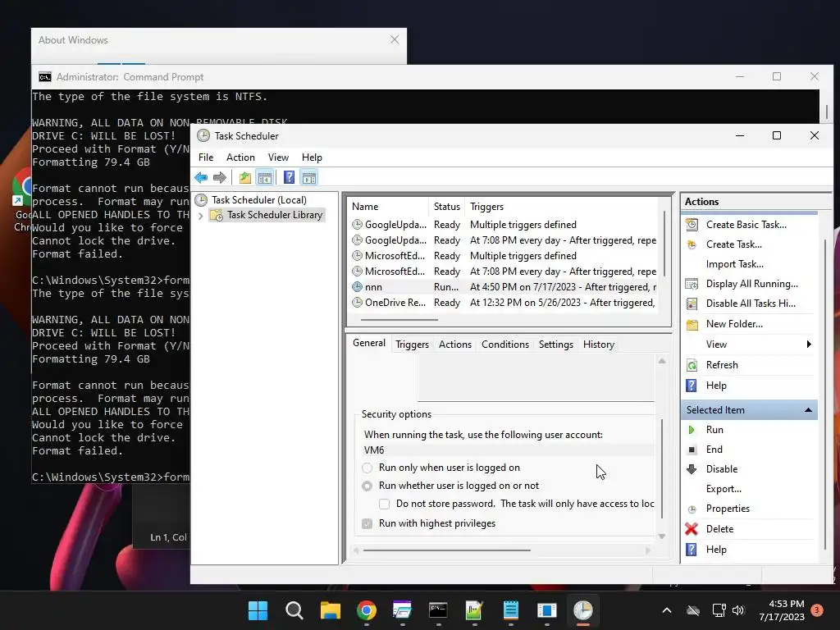Select Run whether user is logged on or not
Image resolution: width=840 pixels, height=630 pixels.
click(x=367, y=486)
